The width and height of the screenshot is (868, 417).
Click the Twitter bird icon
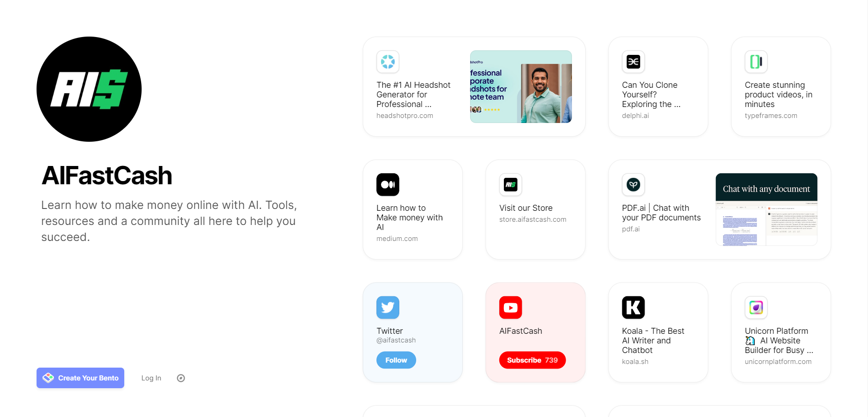click(388, 308)
